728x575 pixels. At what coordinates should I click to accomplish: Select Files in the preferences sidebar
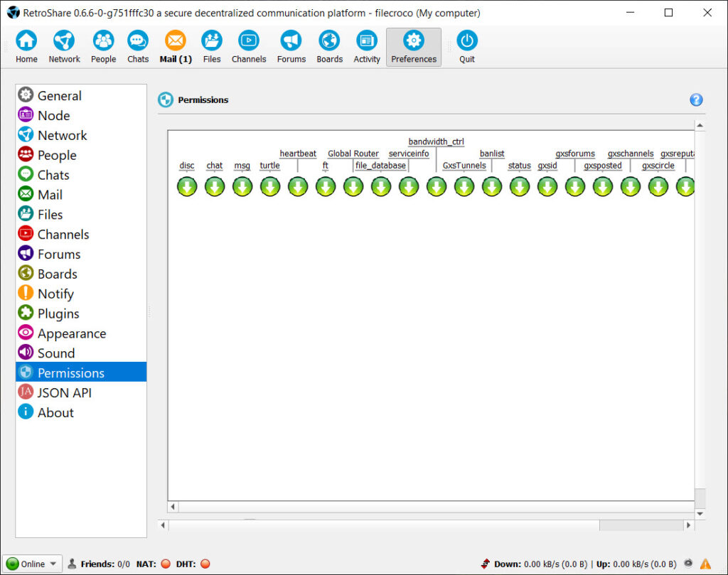click(81, 215)
